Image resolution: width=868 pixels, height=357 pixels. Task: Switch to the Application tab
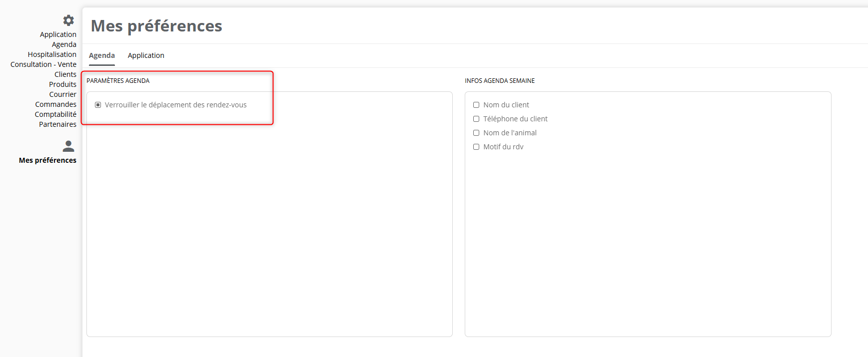(146, 55)
